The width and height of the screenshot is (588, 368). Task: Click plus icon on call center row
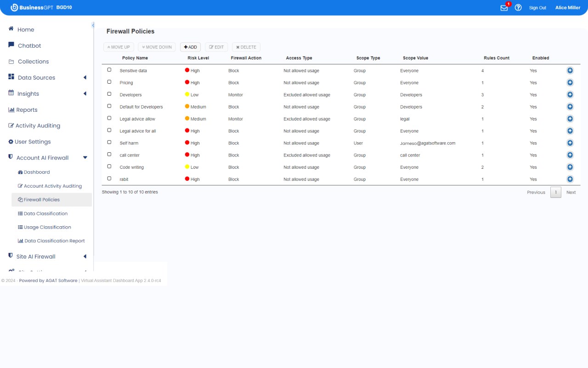570,155
